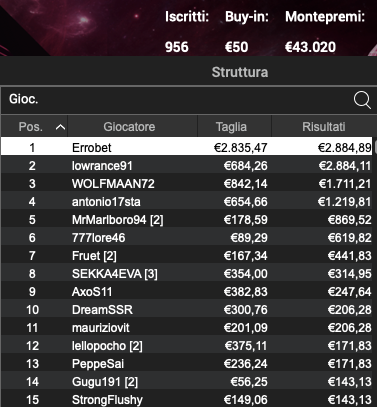The height and width of the screenshot is (407, 377).
Task: Select player lowrance91 in the list
Action: point(187,166)
